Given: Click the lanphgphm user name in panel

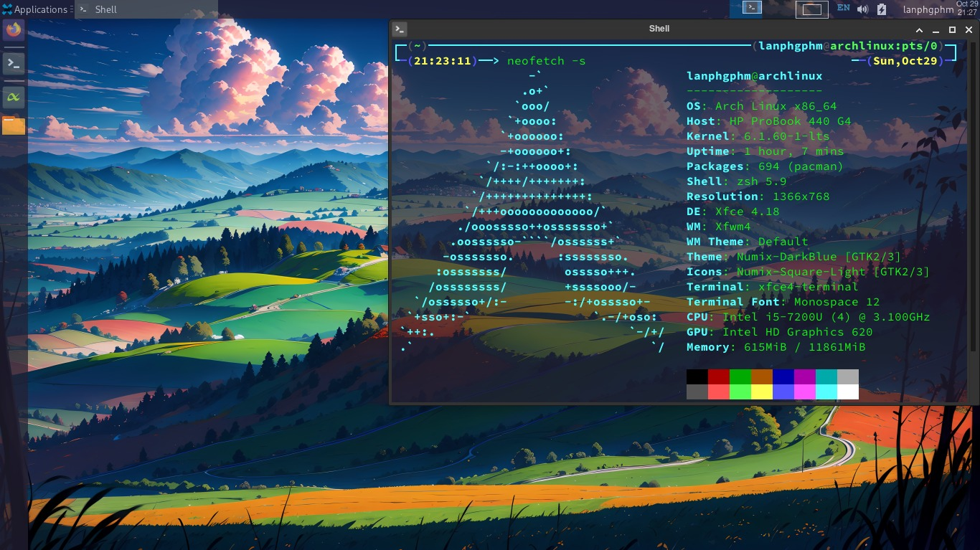Looking at the screenshot, I should click(928, 9).
